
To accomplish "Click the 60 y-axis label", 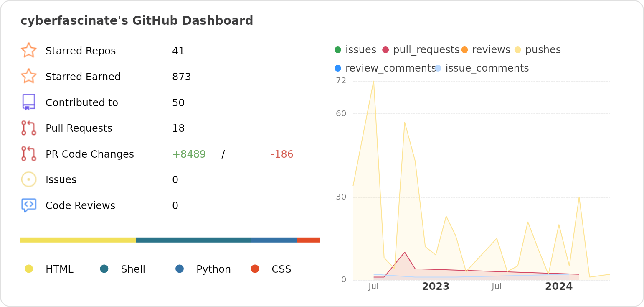I will 341,113.
